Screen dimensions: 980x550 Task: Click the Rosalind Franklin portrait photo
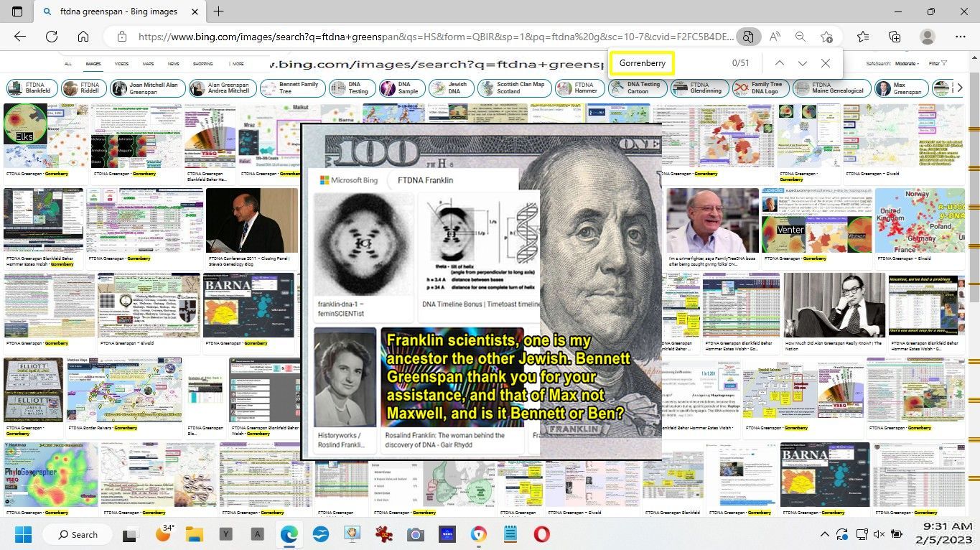(x=345, y=377)
